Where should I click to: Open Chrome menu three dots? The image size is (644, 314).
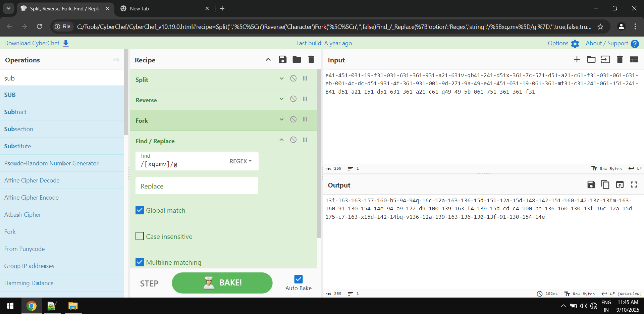635,27
